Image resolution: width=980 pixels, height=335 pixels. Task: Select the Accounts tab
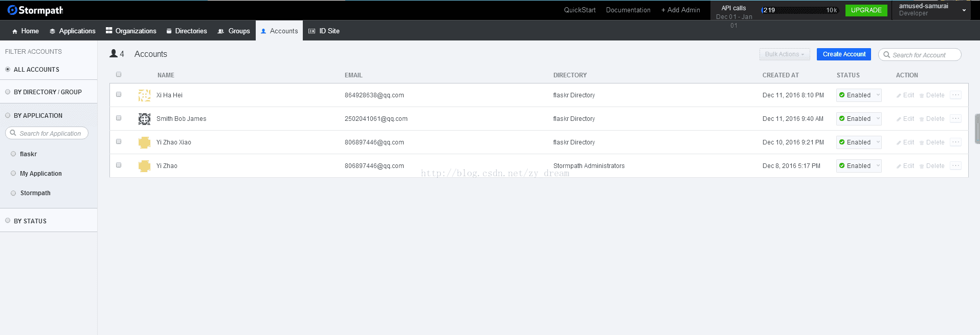tap(279, 31)
